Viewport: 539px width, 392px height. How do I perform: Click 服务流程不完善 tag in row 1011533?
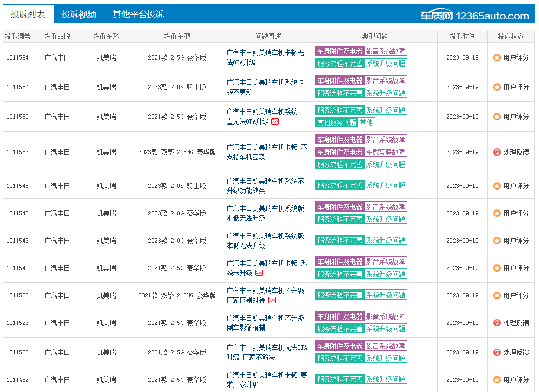pos(340,295)
